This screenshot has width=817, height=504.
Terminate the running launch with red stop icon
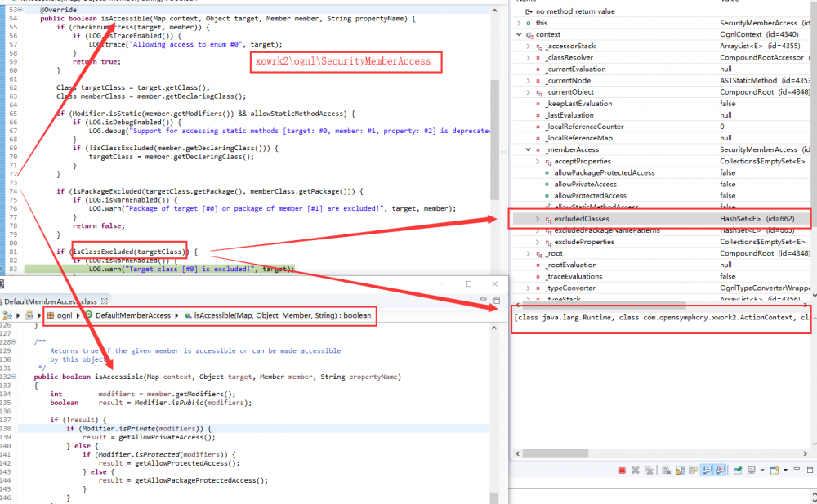(x=622, y=471)
